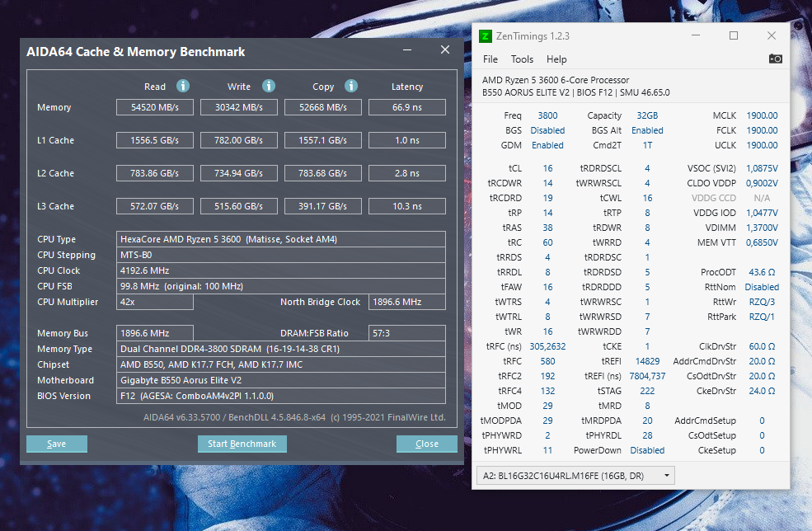Click CPU Multiplier field 42x
812x531 pixels.
[x=155, y=302]
